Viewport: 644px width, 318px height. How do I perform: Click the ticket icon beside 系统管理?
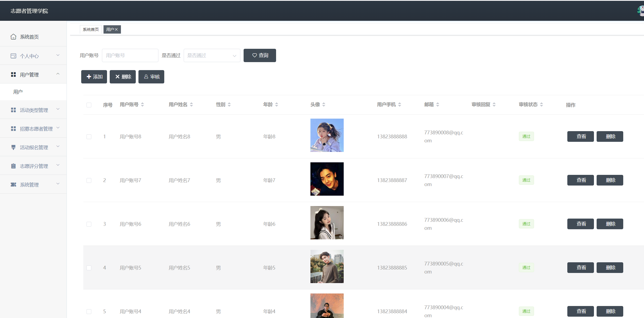13,185
